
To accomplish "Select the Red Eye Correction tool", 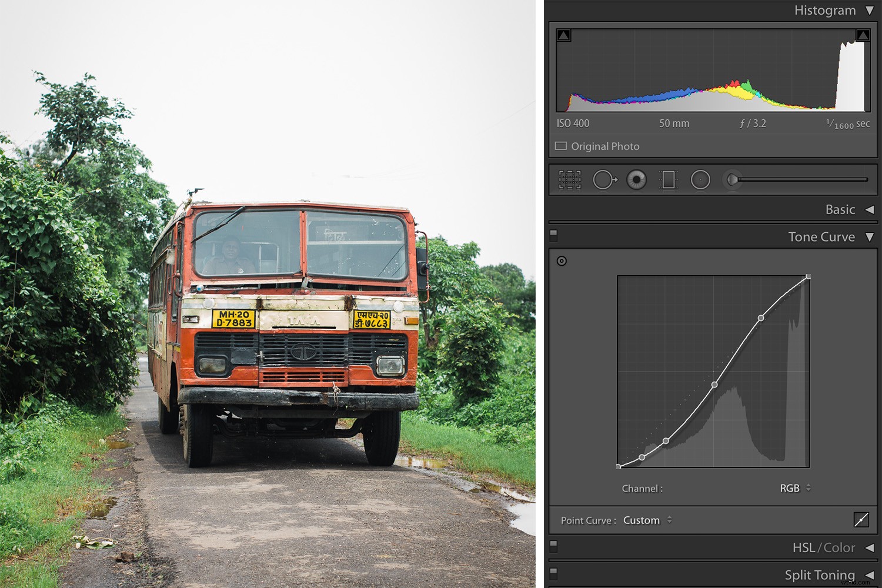I will coord(637,179).
